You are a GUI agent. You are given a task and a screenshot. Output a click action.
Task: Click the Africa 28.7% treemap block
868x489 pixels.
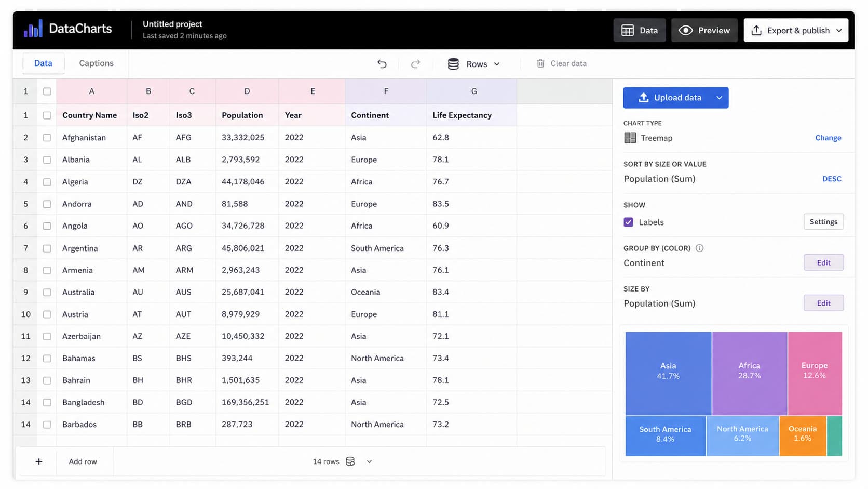(750, 373)
